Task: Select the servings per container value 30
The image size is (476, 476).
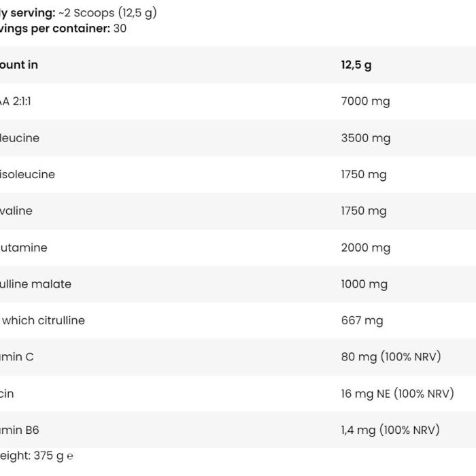Action: (120, 29)
